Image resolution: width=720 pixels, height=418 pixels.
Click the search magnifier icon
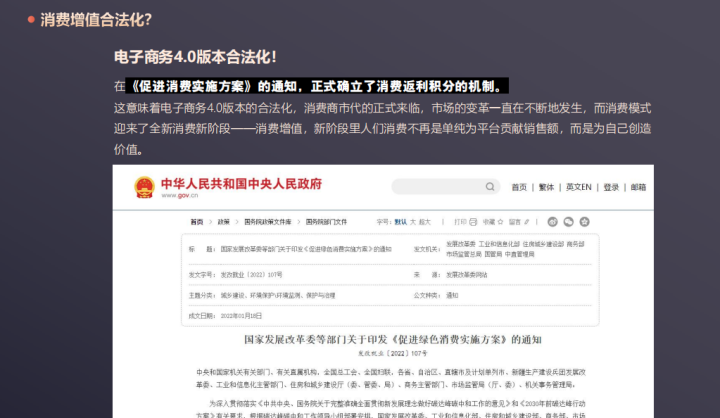(x=490, y=186)
